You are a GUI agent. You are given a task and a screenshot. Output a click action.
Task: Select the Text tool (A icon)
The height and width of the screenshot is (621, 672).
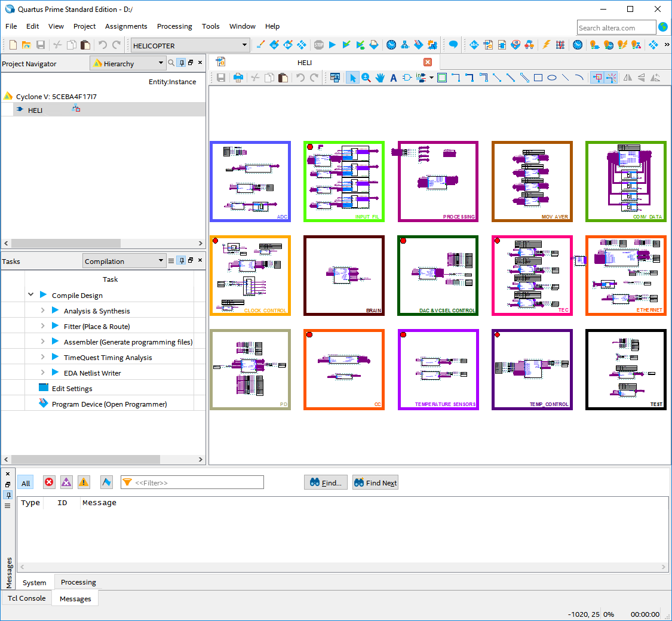[394, 78]
